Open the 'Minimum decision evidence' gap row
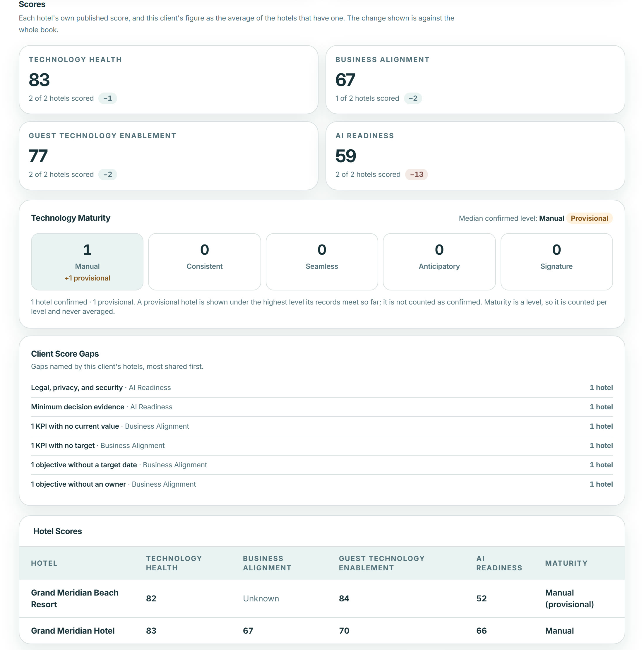 [x=322, y=407]
